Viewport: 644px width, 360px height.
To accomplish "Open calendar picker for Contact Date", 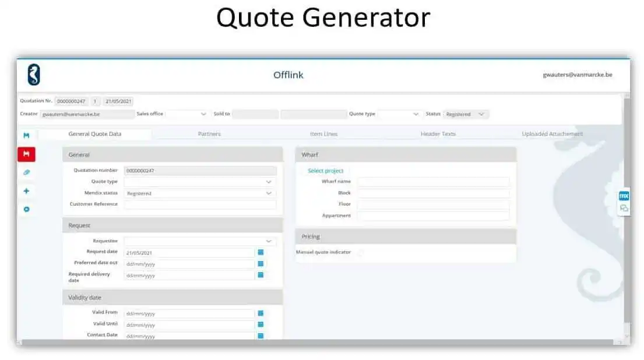I will tap(261, 336).
